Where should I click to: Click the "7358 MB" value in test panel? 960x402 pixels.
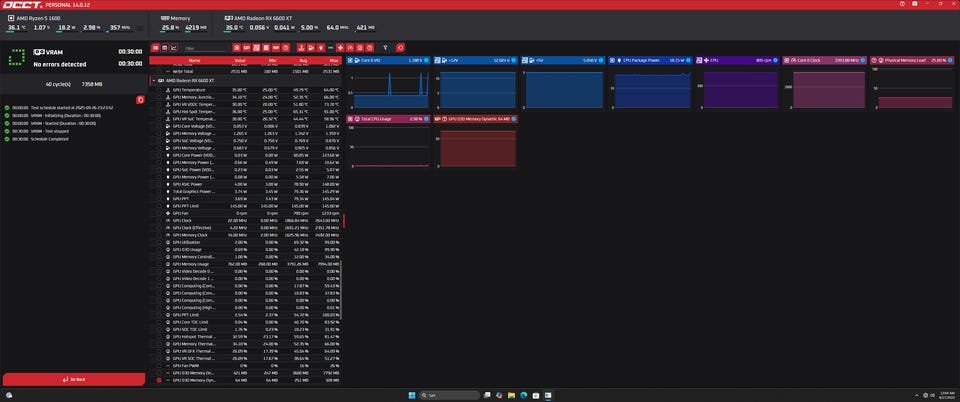[92, 84]
